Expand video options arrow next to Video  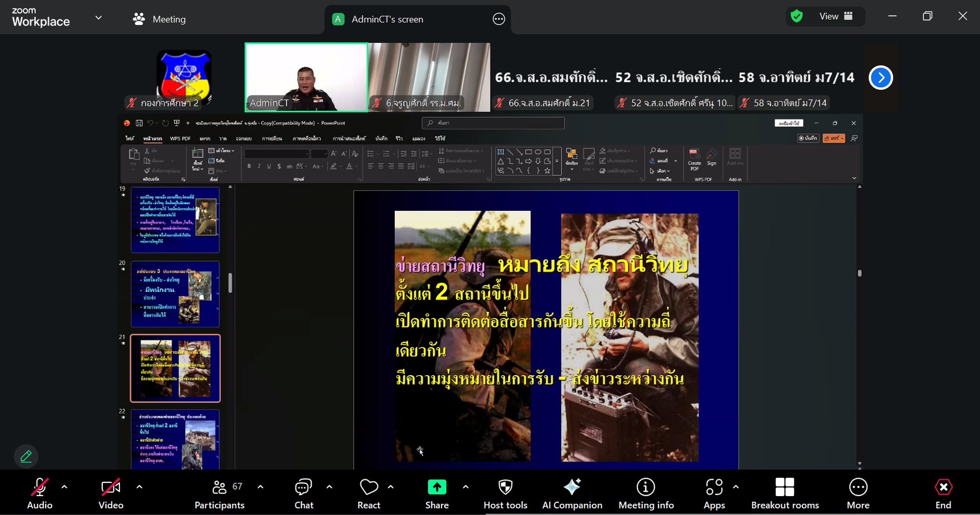pyautogui.click(x=139, y=487)
